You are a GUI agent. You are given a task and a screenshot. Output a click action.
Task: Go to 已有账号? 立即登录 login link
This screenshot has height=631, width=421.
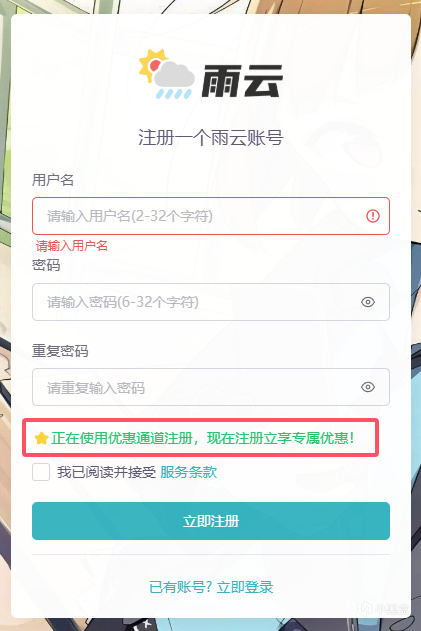[211, 587]
